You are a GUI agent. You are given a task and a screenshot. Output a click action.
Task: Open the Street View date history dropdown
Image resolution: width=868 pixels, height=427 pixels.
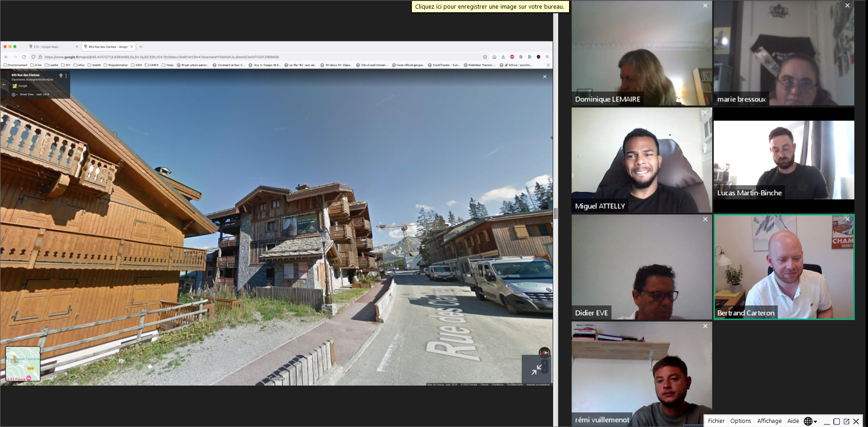coord(15,94)
